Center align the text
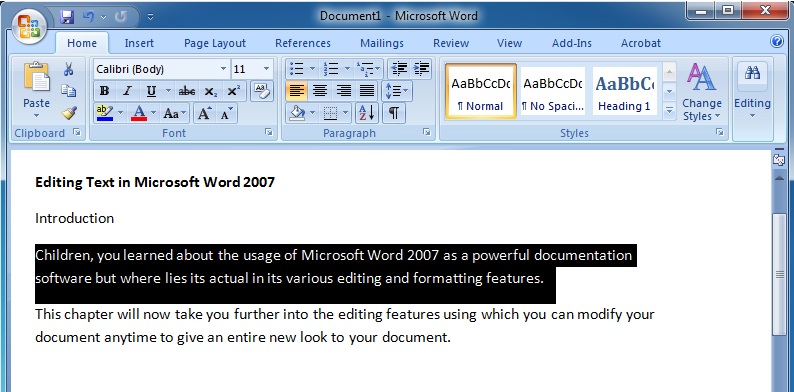Image resolution: width=794 pixels, height=392 pixels. (x=320, y=91)
